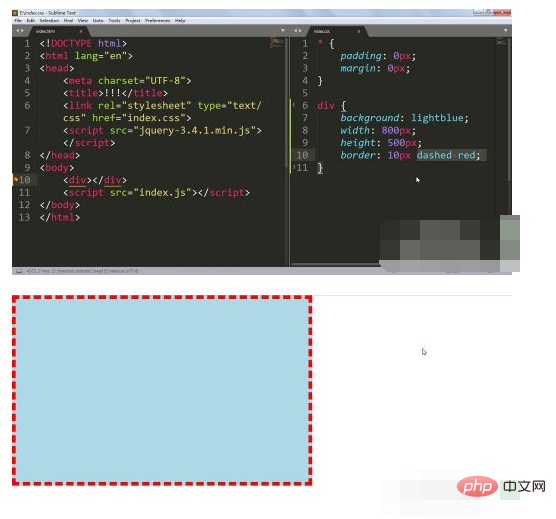The width and height of the screenshot is (556, 519).
Task: Click the closing body tag line
Action: click(60, 205)
